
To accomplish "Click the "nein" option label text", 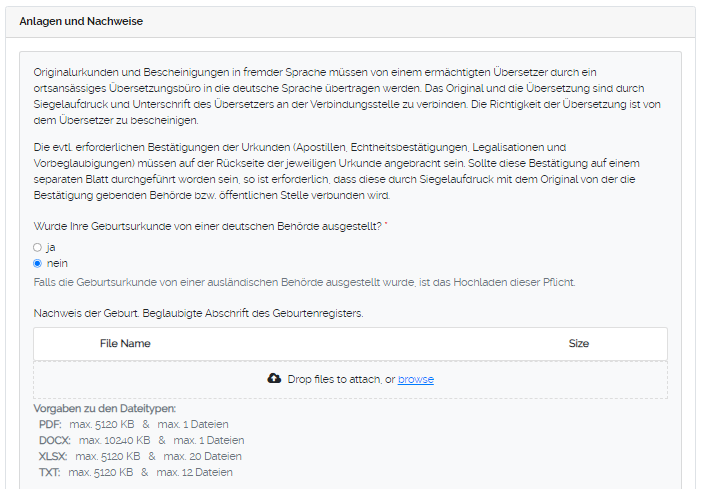I will [57, 264].
